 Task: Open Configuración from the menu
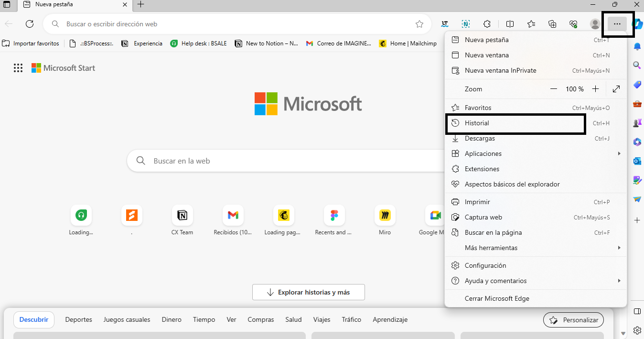(536, 265)
